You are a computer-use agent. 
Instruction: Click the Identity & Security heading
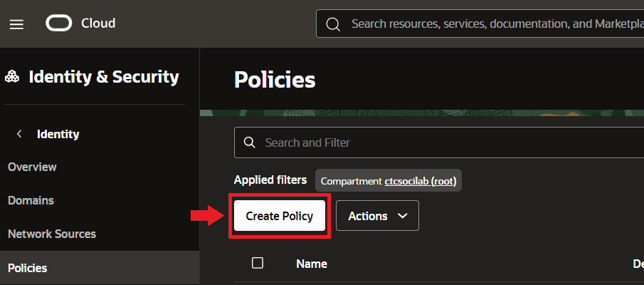[104, 77]
